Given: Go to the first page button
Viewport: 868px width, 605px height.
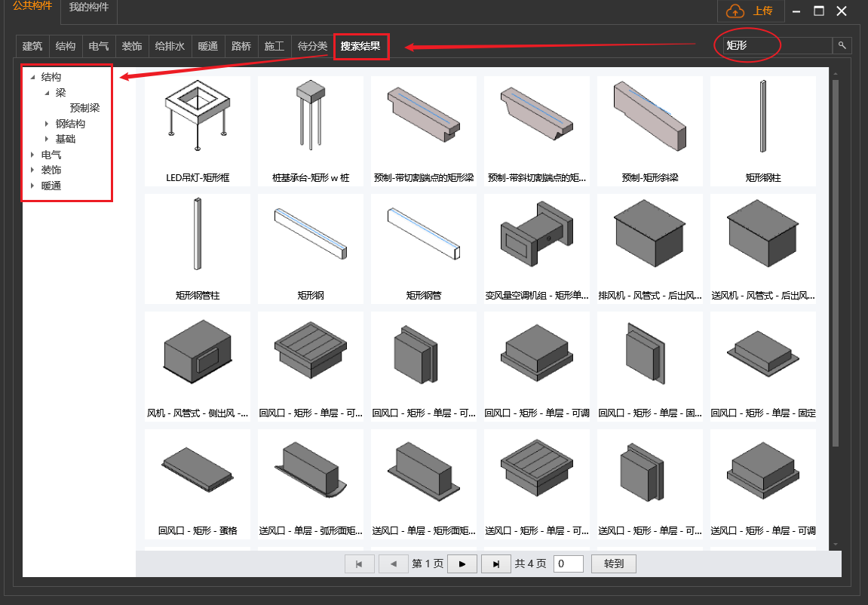Looking at the screenshot, I should click(359, 564).
